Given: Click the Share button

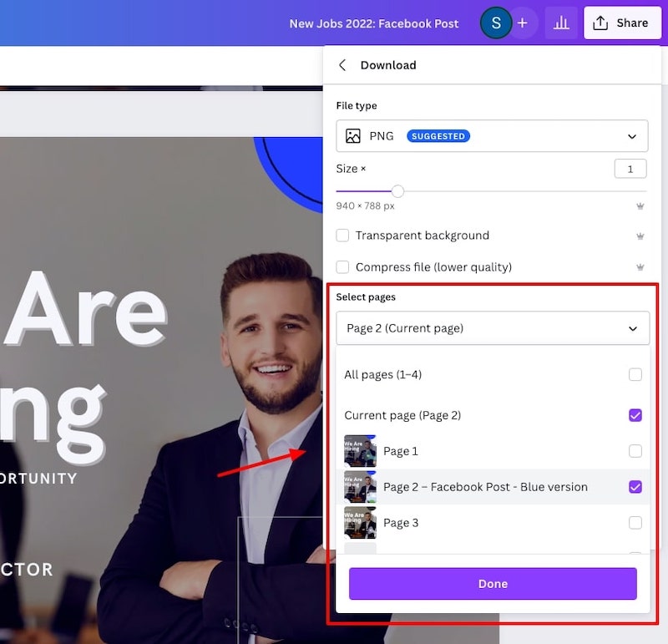Looking at the screenshot, I should pos(622,23).
